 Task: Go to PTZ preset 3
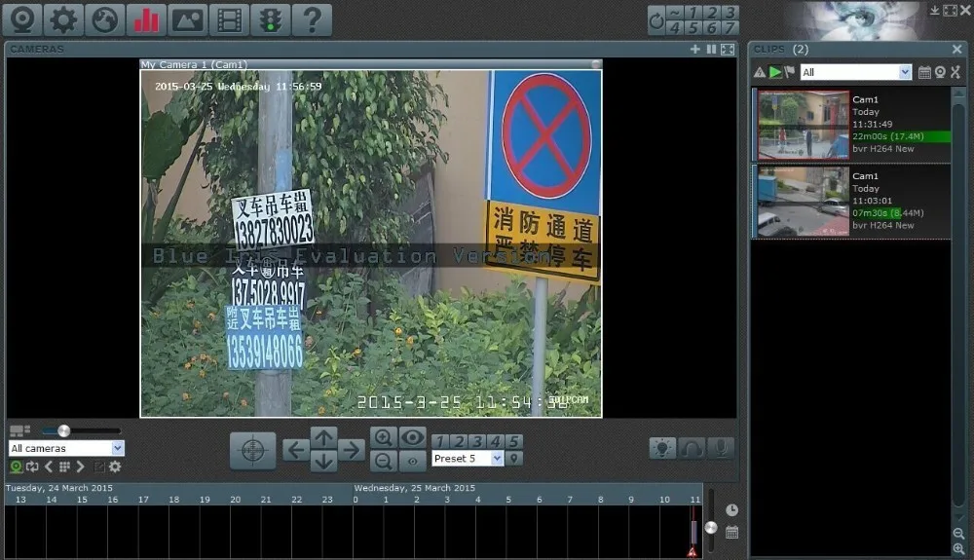point(477,441)
